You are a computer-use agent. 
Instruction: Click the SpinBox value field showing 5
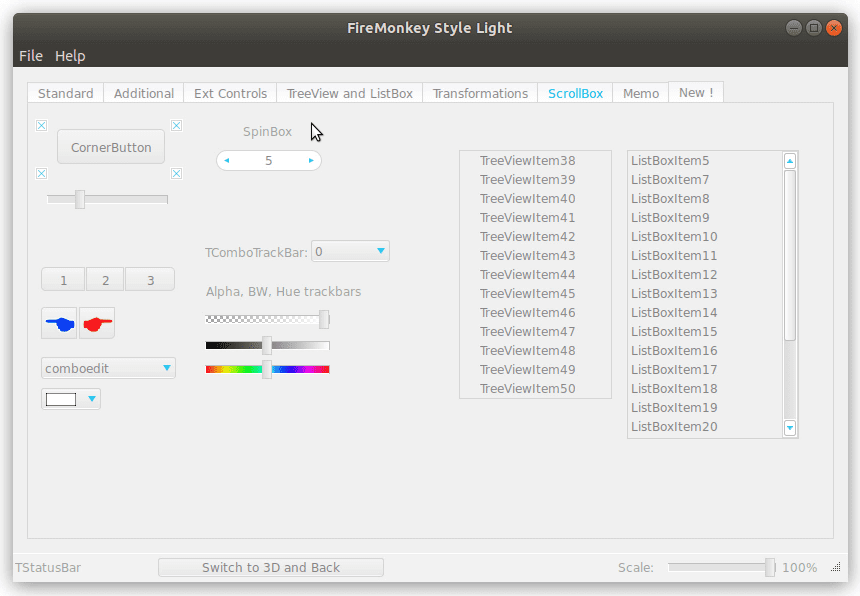point(269,161)
